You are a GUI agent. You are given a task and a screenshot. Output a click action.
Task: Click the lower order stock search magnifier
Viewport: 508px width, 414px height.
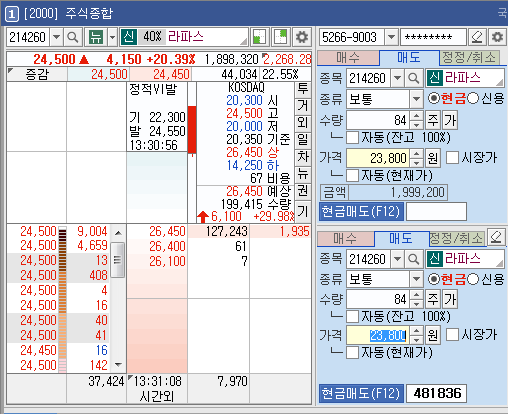tap(413, 259)
